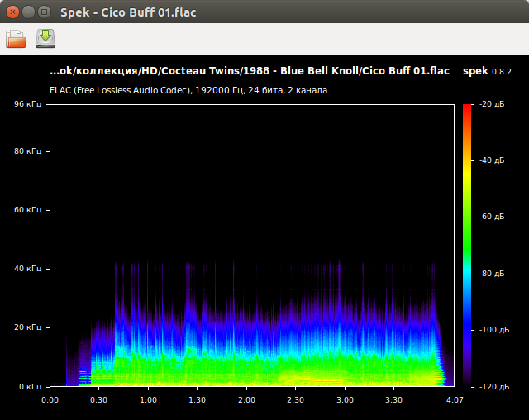Click the red top of the dB color scale

[467, 108]
